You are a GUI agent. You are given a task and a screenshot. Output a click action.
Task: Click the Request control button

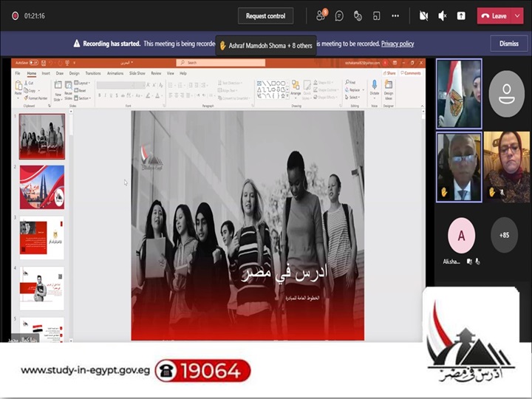(265, 16)
